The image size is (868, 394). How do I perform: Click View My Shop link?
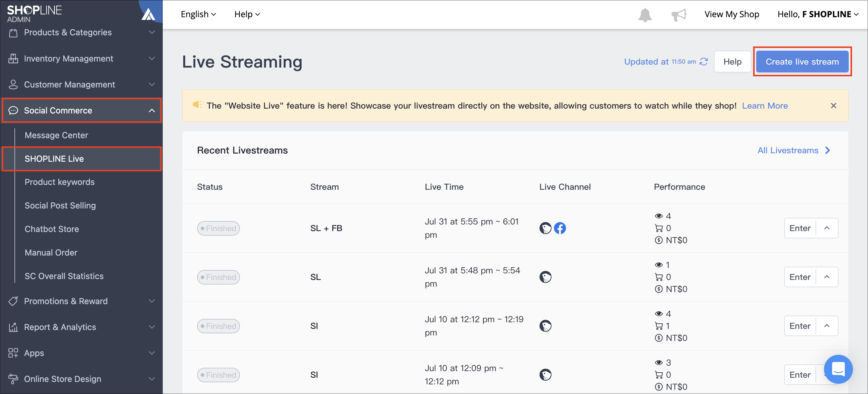pos(731,14)
